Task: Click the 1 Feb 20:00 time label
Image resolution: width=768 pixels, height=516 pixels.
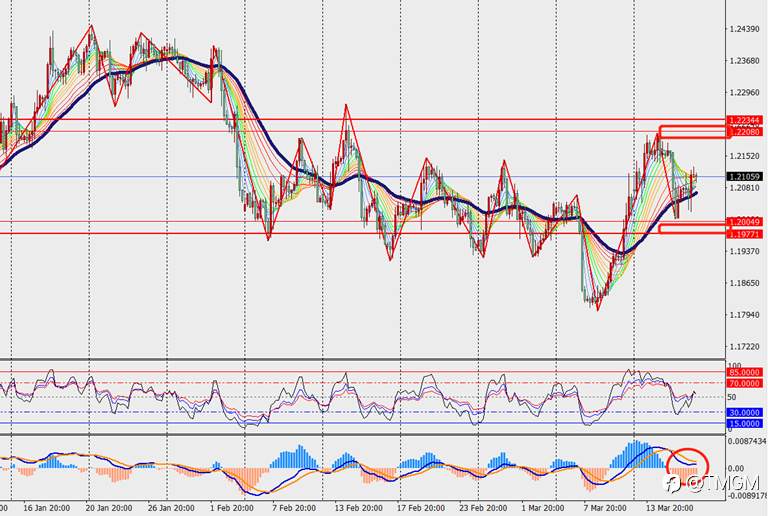Action: (232, 508)
